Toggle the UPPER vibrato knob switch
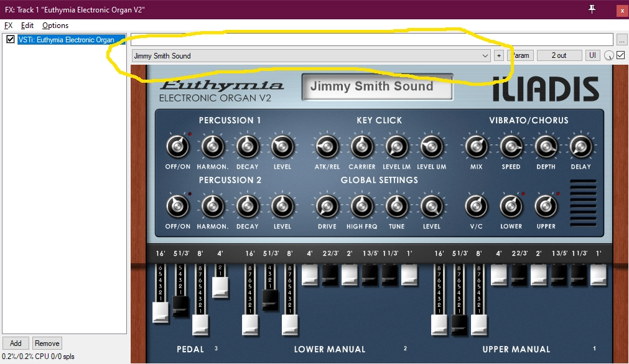This screenshot has width=629, height=364. coord(546,205)
